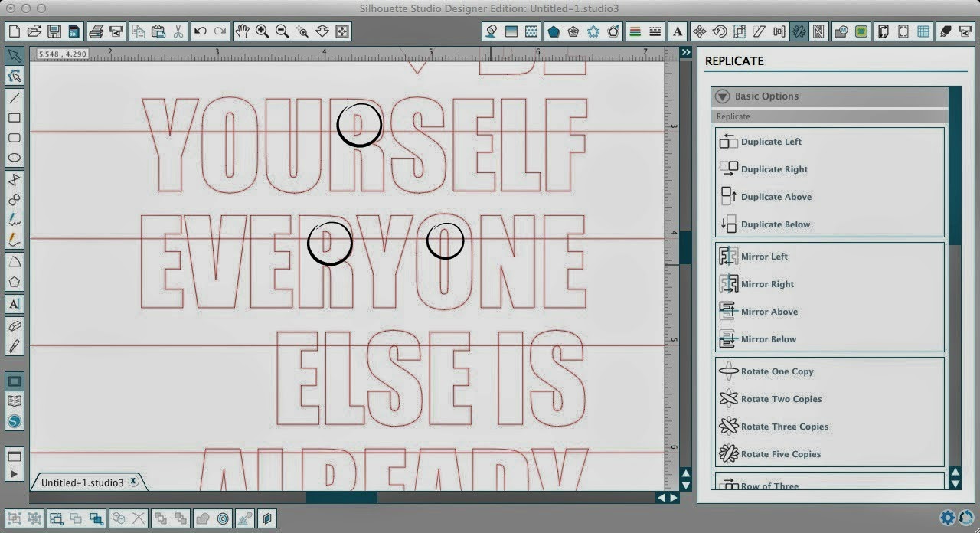Paste using the clipboard icon
This screenshot has width=980, height=533.
click(158, 31)
